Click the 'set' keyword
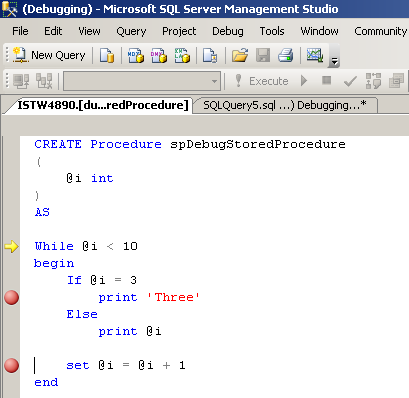Viewport: 409px width, 398px height. pyautogui.click(x=78, y=365)
